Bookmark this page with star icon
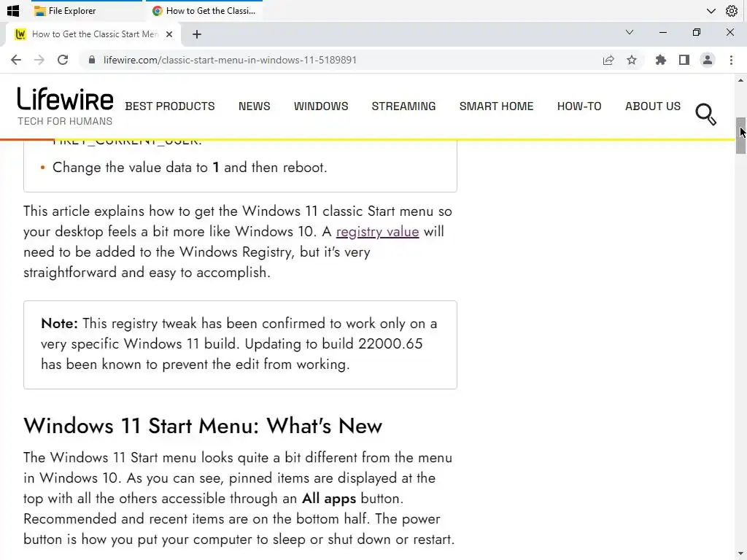Screen dimensions: 747x560 click(632, 60)
